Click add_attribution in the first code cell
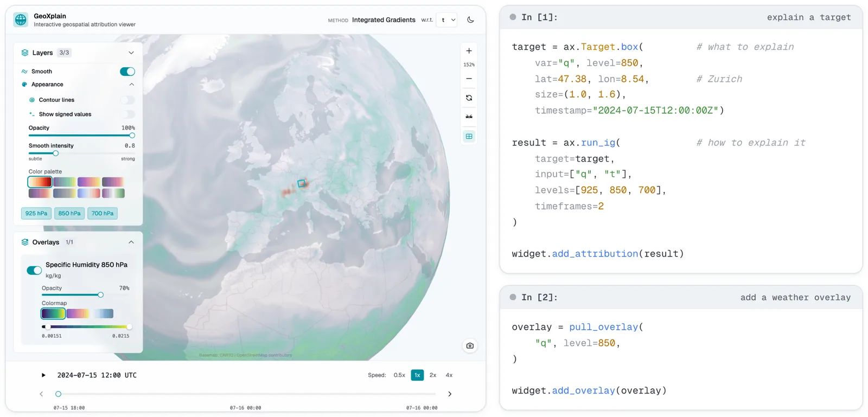 click(595, 254)
